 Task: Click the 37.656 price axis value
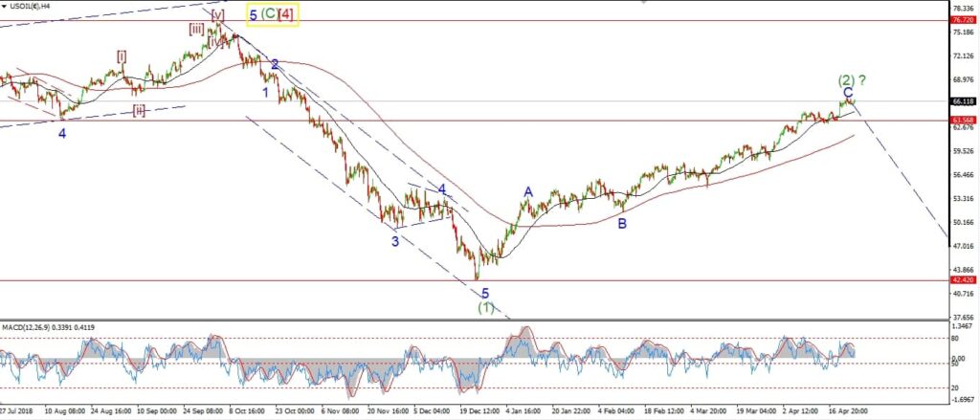click(x=963, y=317)
